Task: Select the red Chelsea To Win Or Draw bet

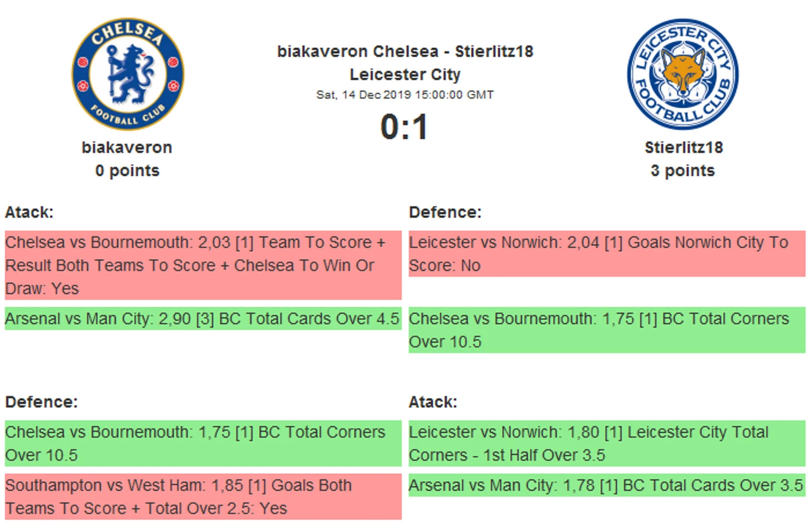Action: 203,265
